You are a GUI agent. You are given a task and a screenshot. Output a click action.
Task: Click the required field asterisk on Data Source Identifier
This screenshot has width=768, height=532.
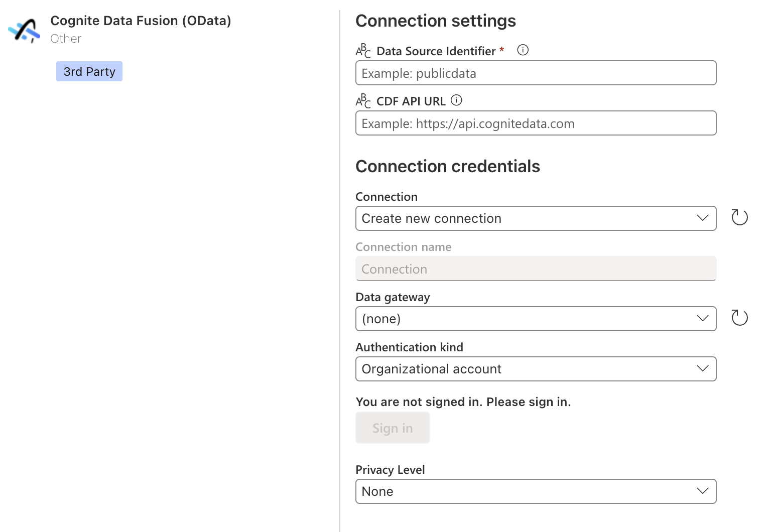[501, 49]
